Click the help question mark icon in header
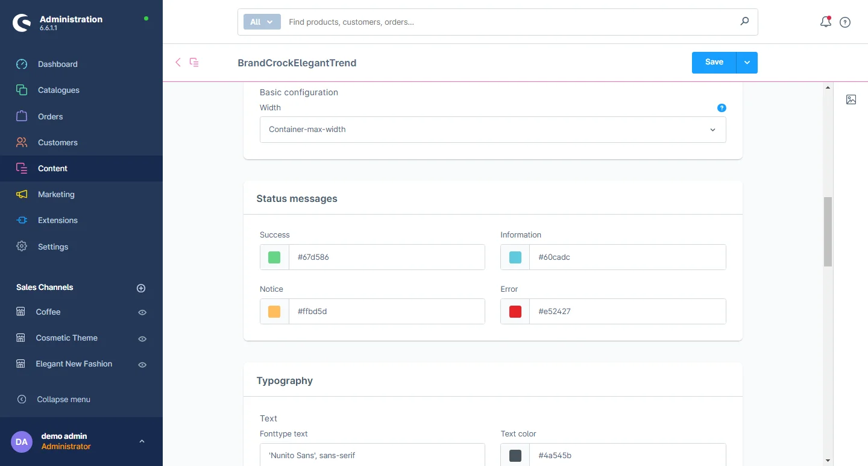The width and height of the screenshot is (868, 466). click(845, 22)
